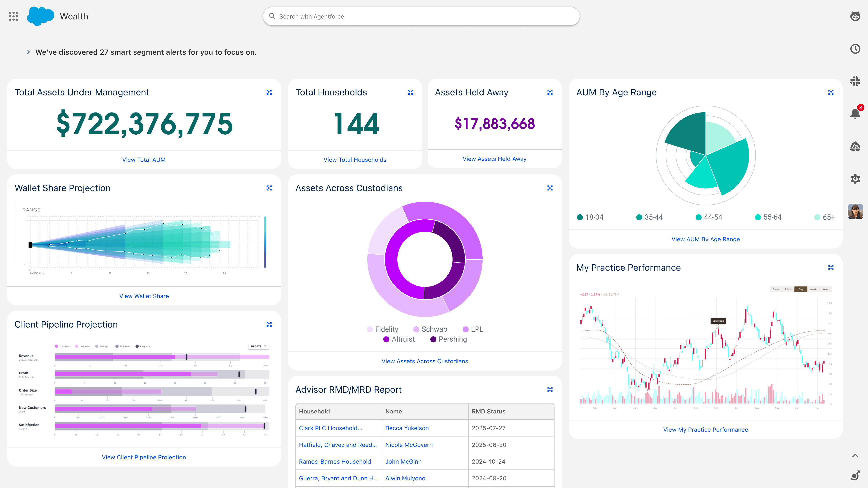The image size is (868, 488).
Task: Expand the Assets Across Custodians card
Action: click(550, 188)
